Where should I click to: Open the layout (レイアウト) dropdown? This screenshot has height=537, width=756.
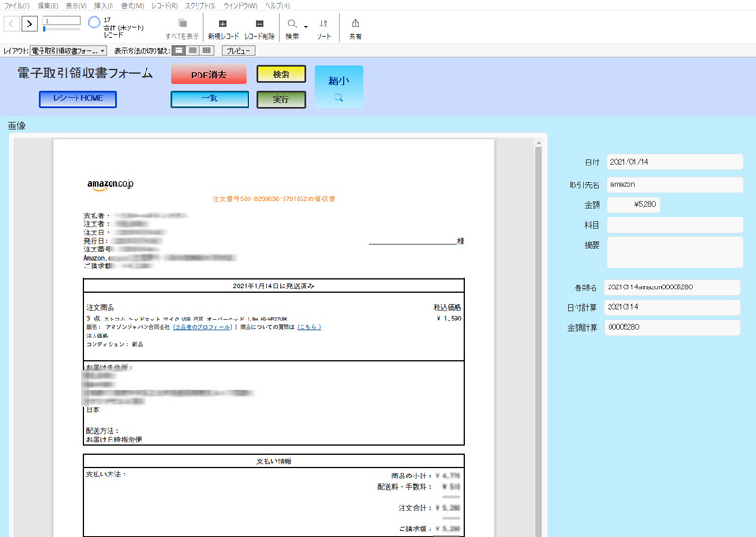68,50
